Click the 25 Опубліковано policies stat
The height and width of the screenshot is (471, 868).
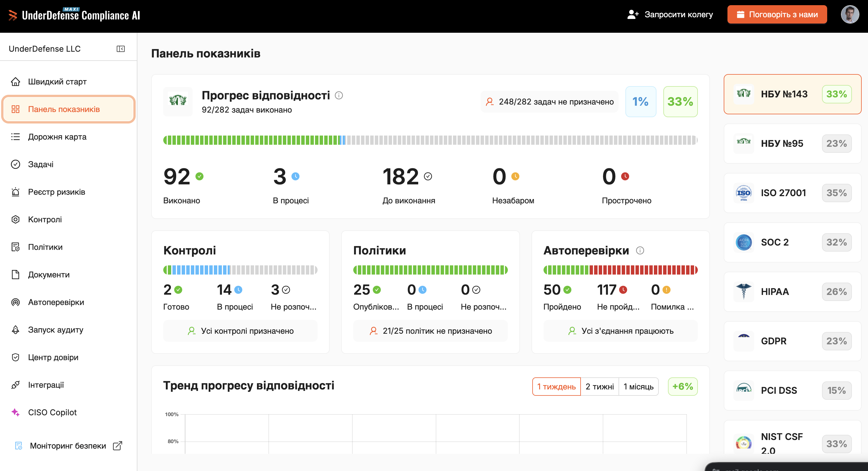click(x=376, y=297)
